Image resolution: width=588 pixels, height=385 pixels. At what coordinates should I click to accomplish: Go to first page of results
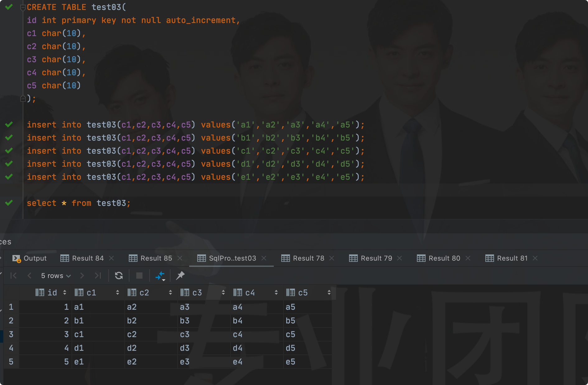coord(13,276)
